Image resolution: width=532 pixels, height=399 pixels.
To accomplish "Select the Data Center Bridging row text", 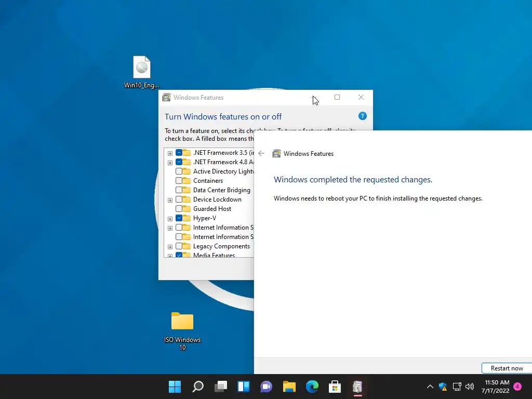I will (221, 190).
